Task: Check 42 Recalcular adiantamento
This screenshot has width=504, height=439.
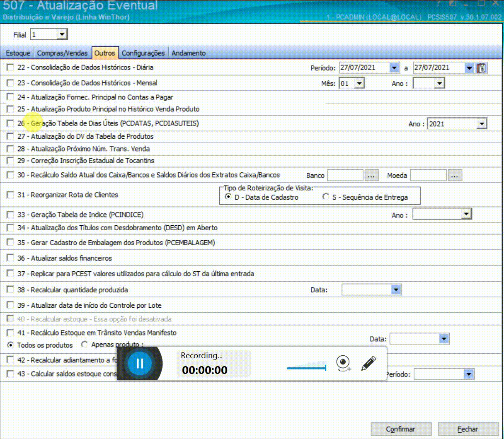Action: point(10,360)
